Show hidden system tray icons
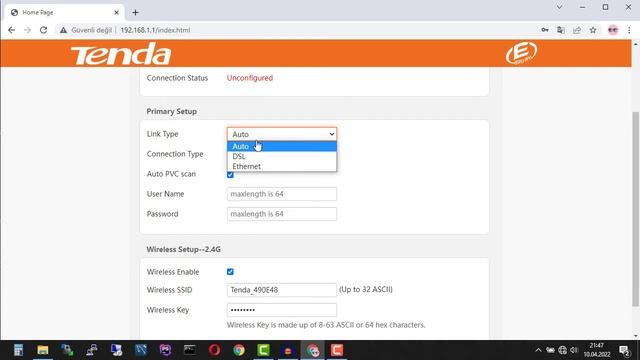640x360 pixels. point(538,350)
